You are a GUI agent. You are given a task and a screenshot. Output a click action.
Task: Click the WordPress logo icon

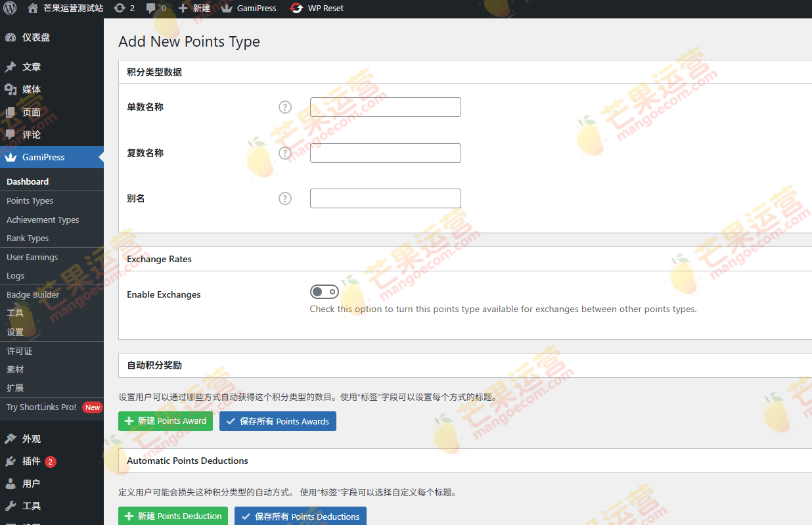point(10,8)
